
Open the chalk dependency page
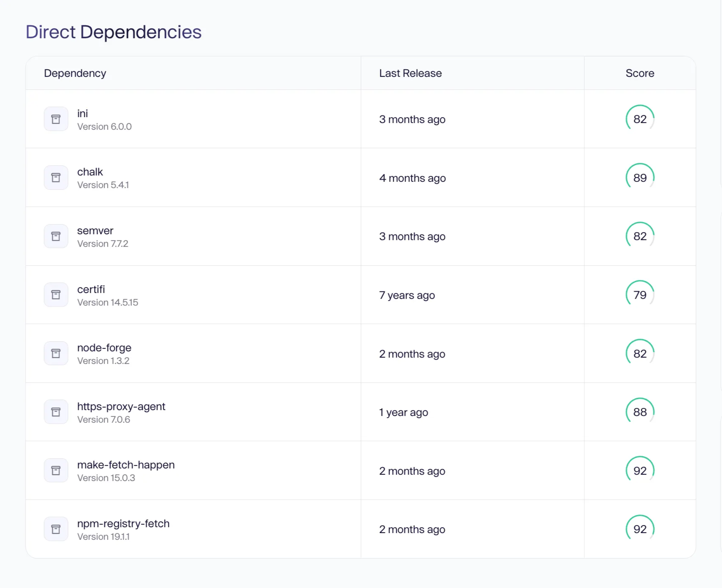[x=90, y=172]
